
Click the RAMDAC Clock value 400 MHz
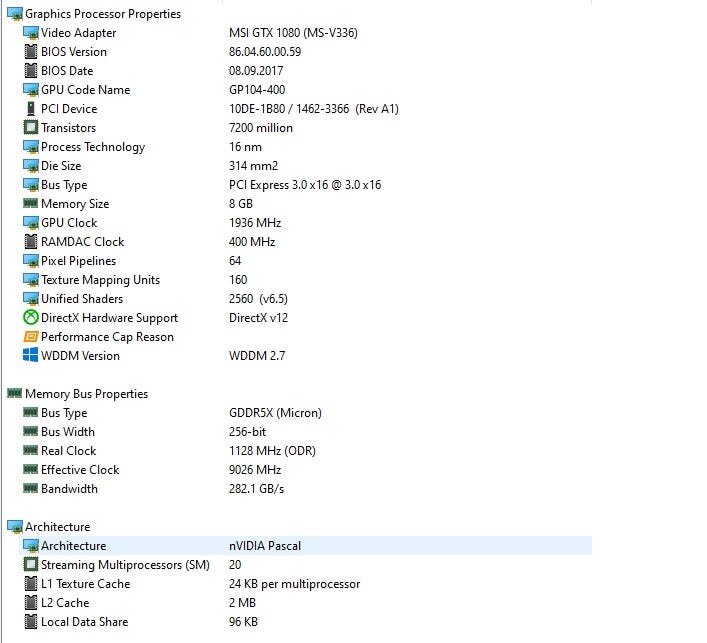[x=252, y=242]
